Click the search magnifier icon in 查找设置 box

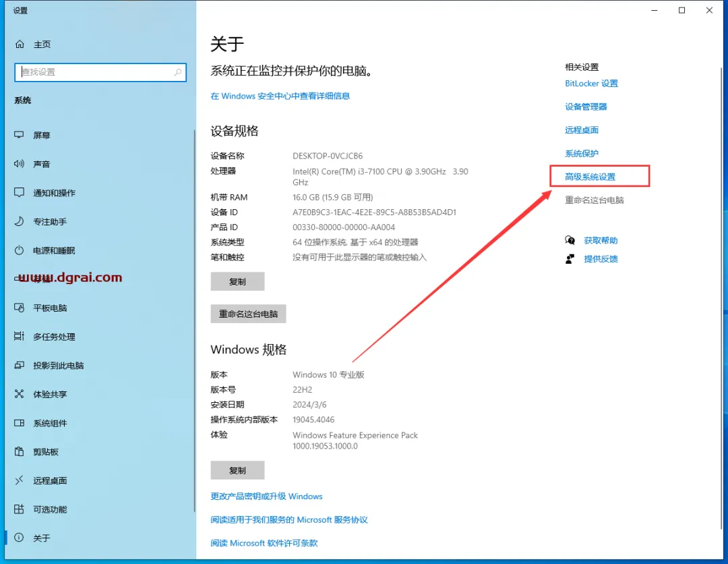[178, 72]
